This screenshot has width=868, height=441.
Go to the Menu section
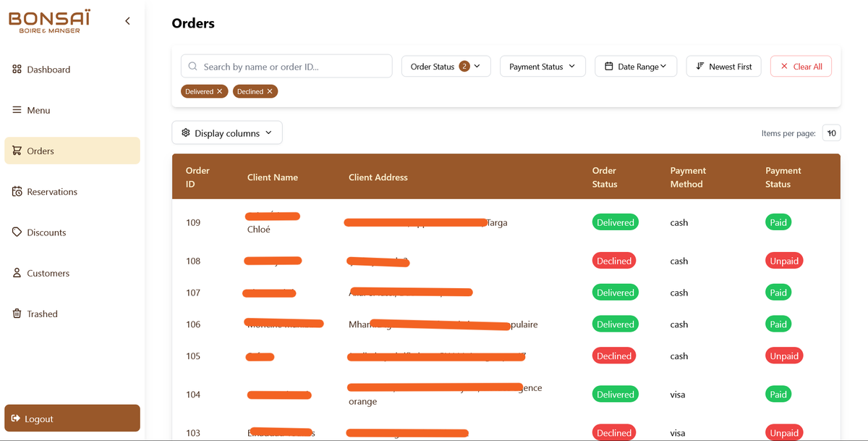click(x=72, y=110)
